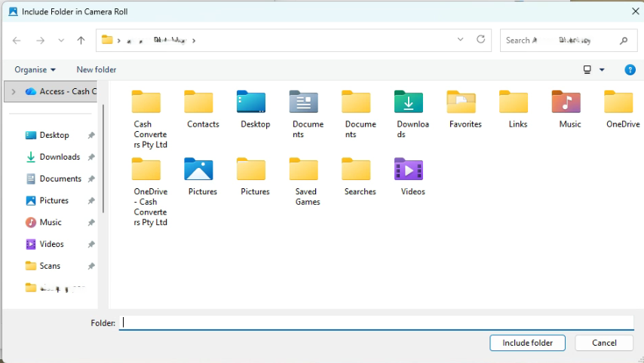Click the pin icon beside Music

click(x=91, y=222)
